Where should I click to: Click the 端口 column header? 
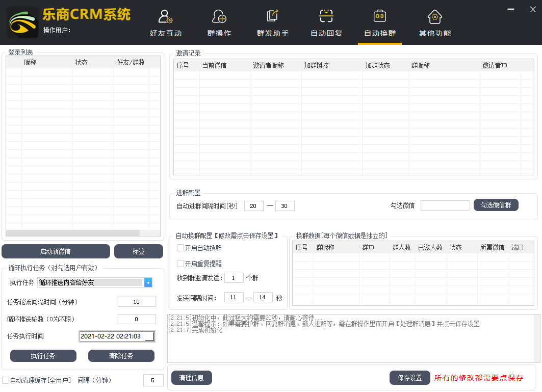[x=518, y=247]
